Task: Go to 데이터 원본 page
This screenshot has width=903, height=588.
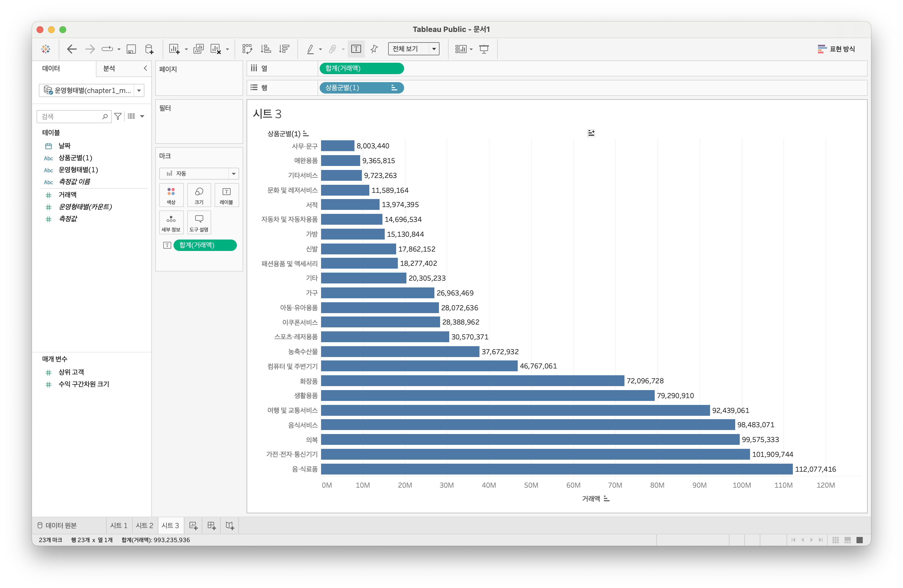Action: click(x=57, y=526)
